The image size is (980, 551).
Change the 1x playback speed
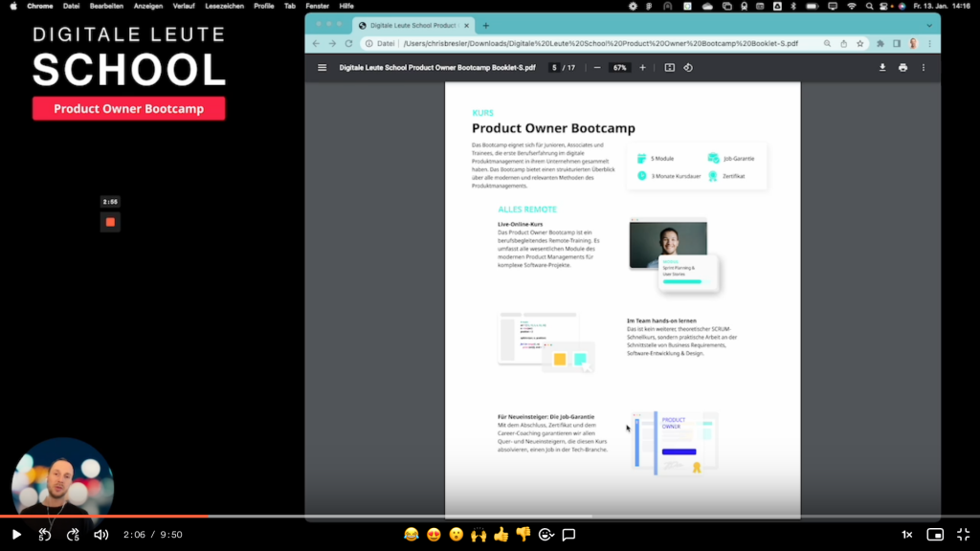(x=907, y=535)
